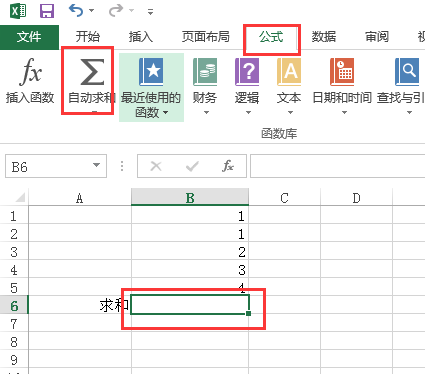
Task: Expand the 财务 dropdown arrow
Action: pyautogui.click(x=206, y=113)
